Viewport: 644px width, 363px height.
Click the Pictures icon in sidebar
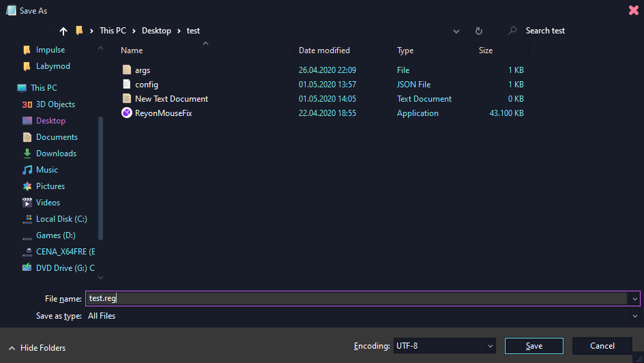point(27,186)
